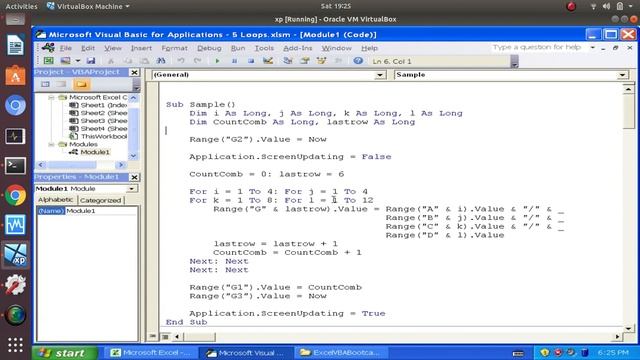Screen dimensions: 640x360
Task: Click the Type a question for help box
Action: pyautogui.click(x=537, y=47)
